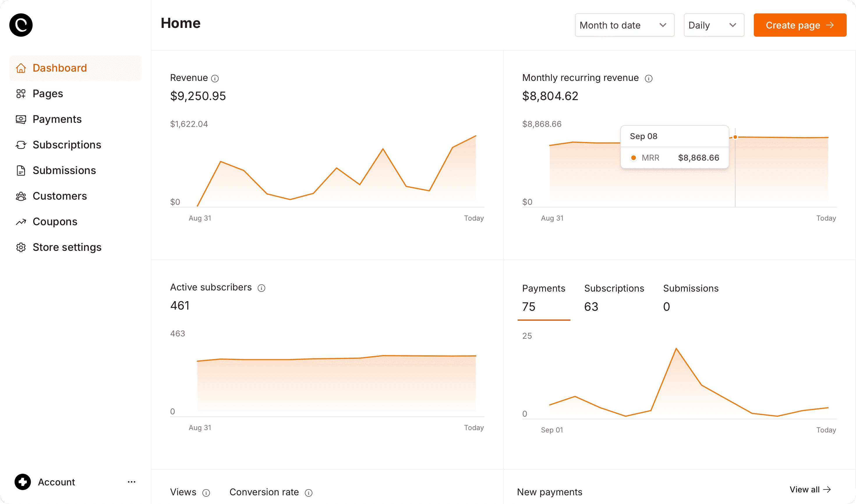Click the Submissions document icon

(21, 171)
